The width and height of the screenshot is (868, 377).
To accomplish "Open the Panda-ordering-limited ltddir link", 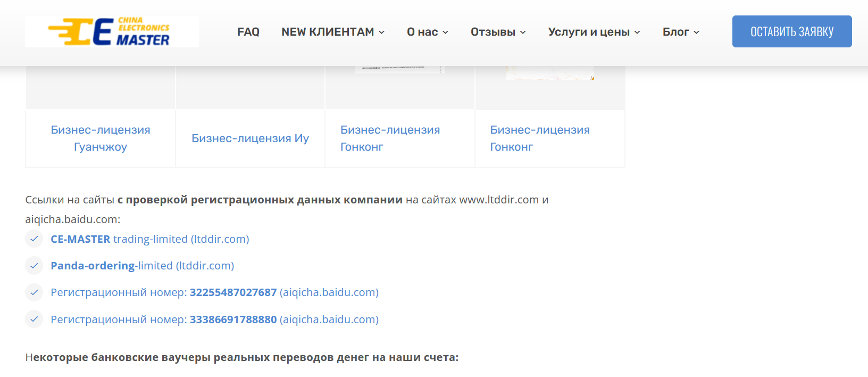I will click(143, 266).
